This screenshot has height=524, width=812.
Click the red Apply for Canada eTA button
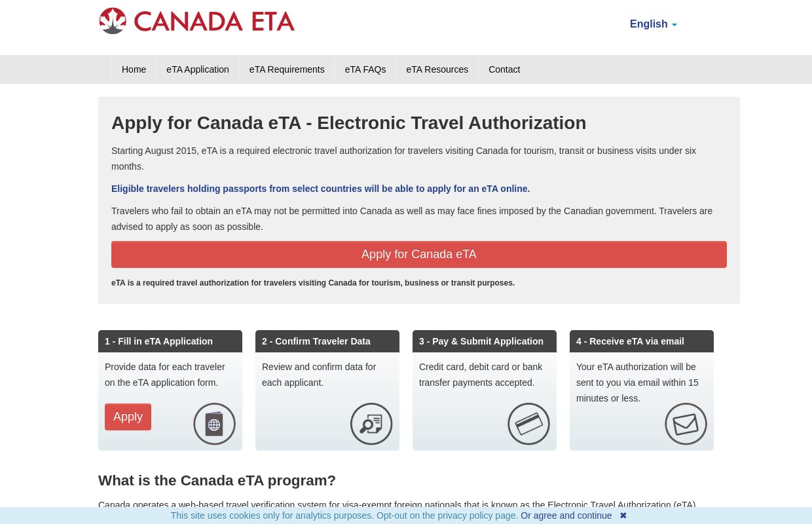419,254
